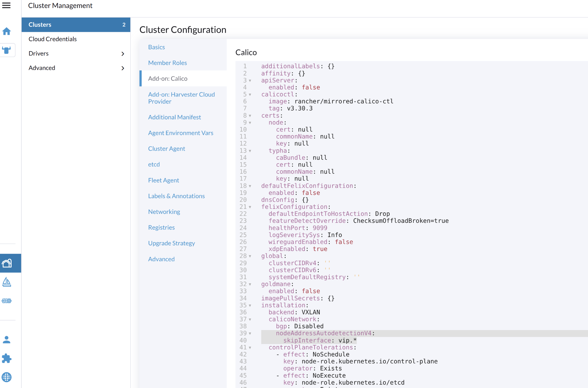Screen dimensions: 588x388
Task: Open Extensions puzzle piece icon
Action: [7, 358]
